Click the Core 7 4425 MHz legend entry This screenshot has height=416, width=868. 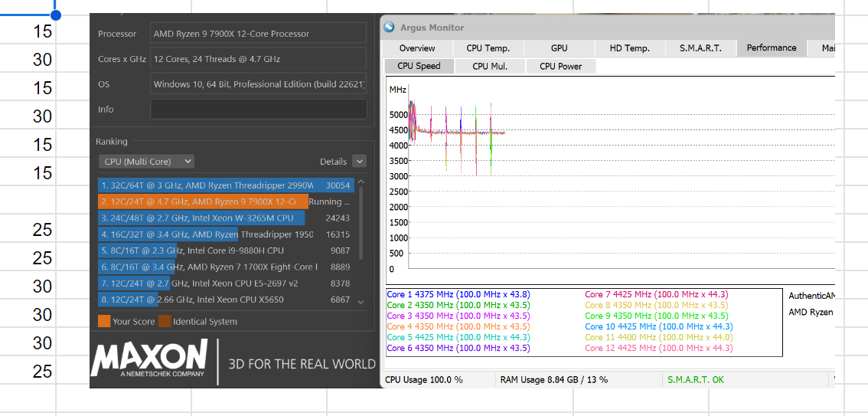[x=657, y=295]
